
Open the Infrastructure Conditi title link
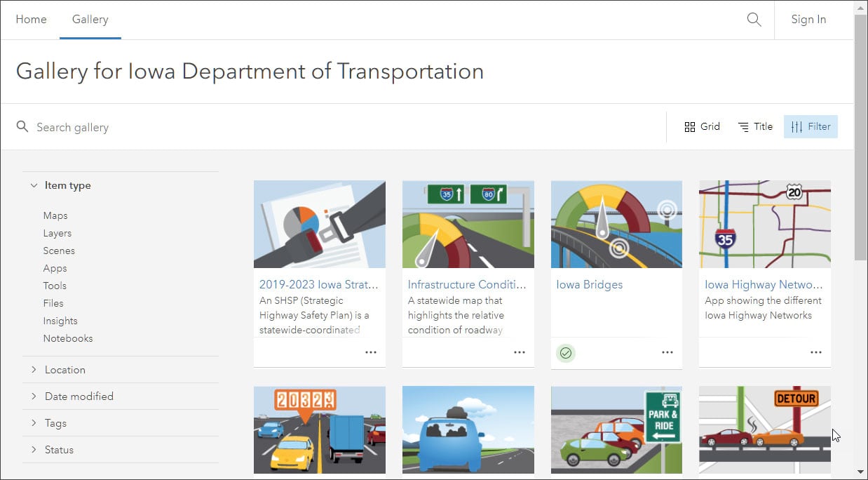pos(467,284)
